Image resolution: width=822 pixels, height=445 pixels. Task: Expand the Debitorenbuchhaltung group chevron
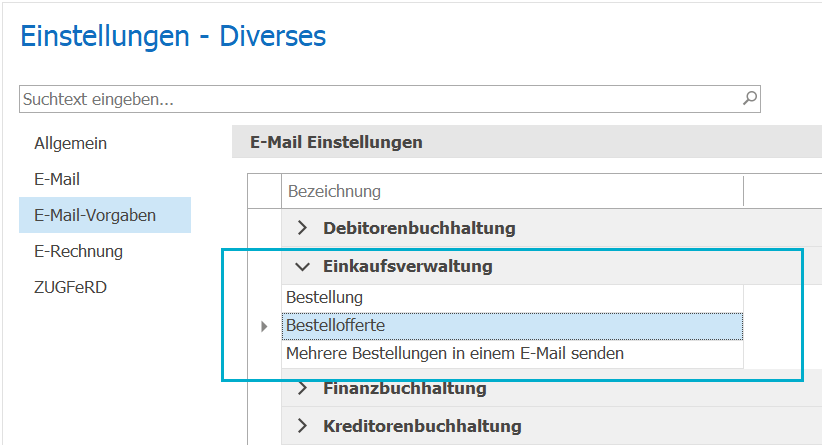click(x=302, y=227)
